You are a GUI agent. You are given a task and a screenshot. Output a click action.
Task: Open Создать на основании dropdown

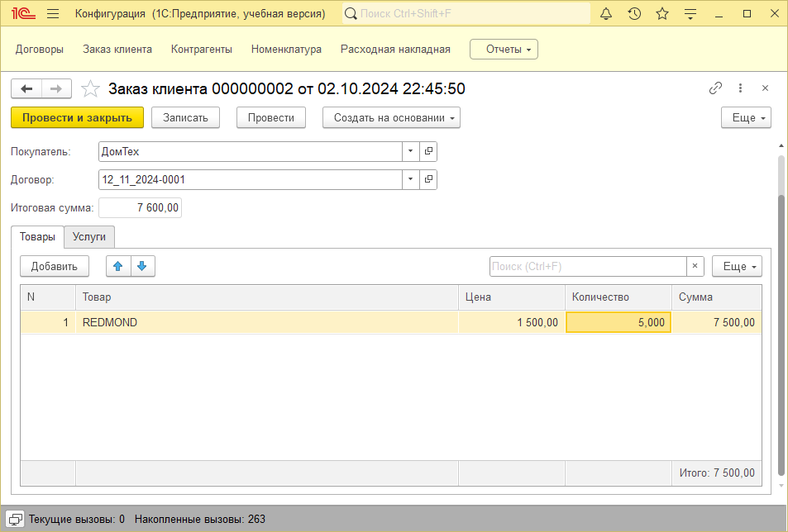[391, 117]
